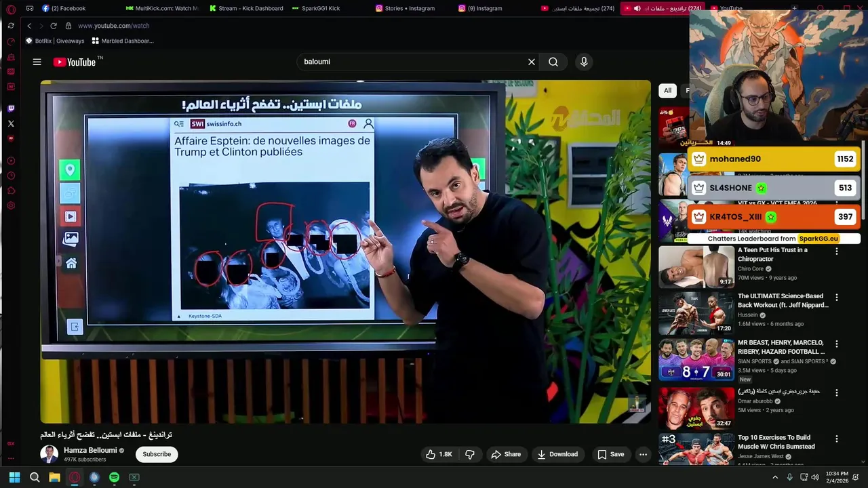This screenshot has height=488, width=868.
Task: Open The ULTIMATE Science-Based Back Workout title
Action: pos(783,300)
